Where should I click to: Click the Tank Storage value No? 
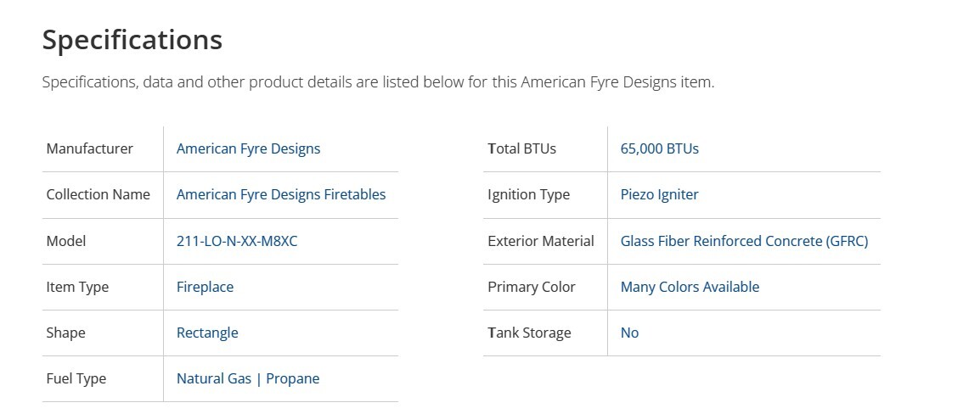tap(629, 333)
